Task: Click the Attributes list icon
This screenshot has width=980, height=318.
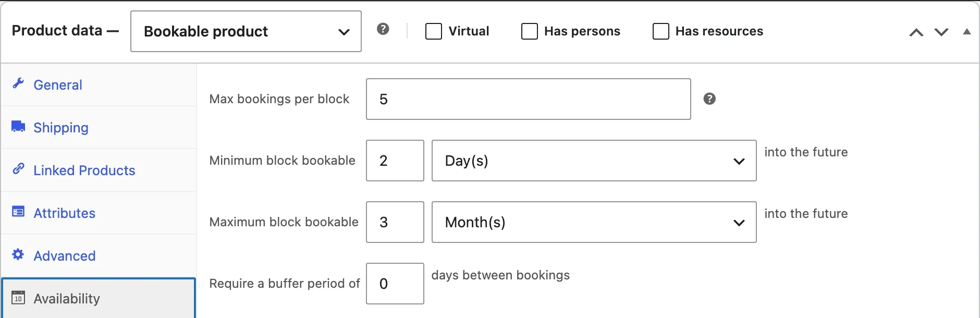Action: pyautogui.click(x=18, y=212)
